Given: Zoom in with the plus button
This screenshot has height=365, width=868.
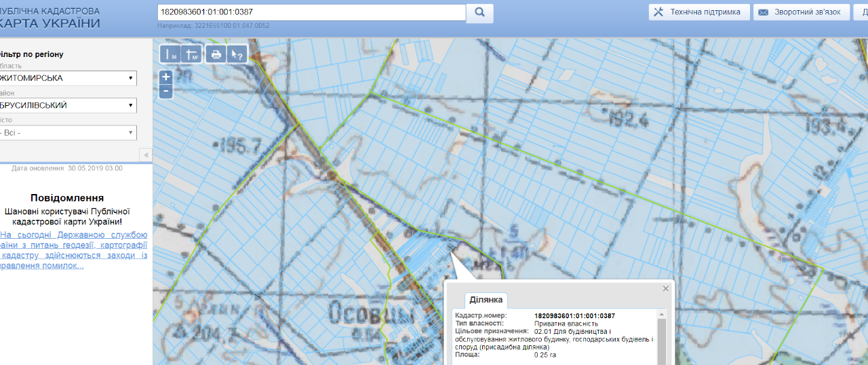Looking at the screenshot, I should click(x=166, y=77).
